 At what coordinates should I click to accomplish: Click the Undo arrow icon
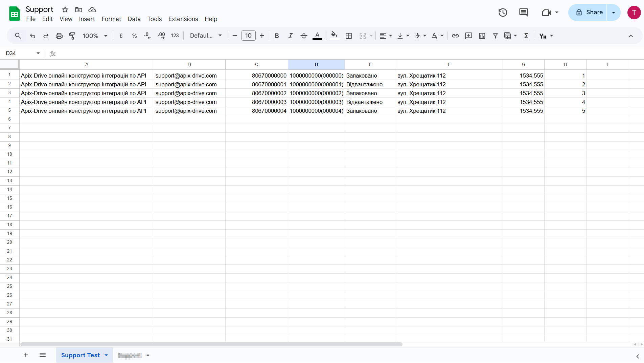[32, 36]
